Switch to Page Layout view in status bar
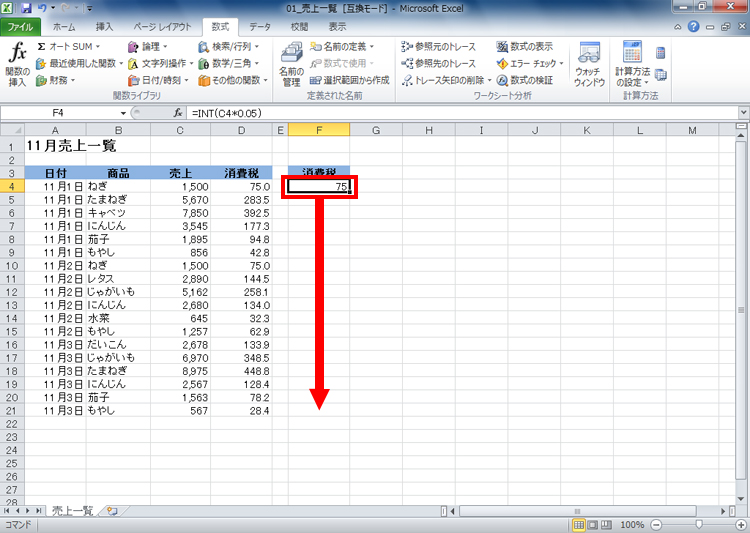750x533 pixels. coord(593,525)
